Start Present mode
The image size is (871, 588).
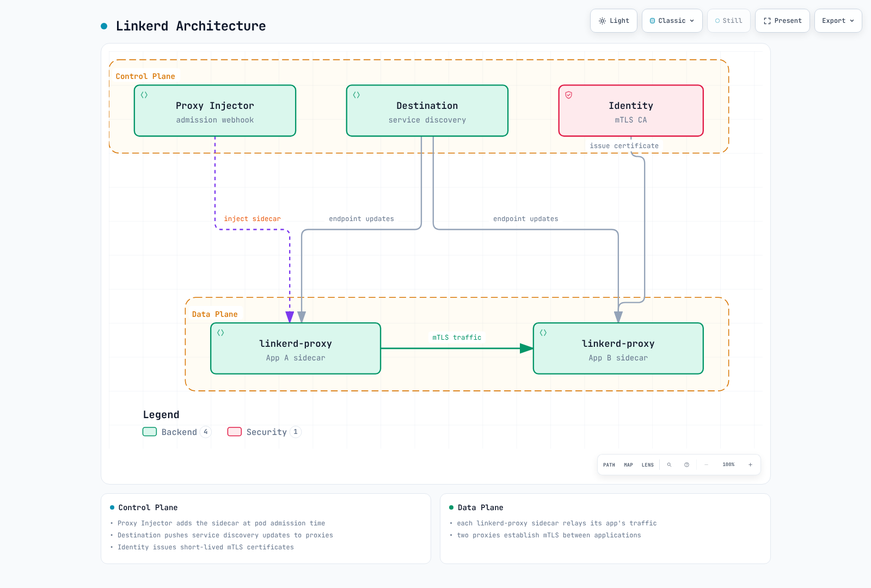click(782, 21)
